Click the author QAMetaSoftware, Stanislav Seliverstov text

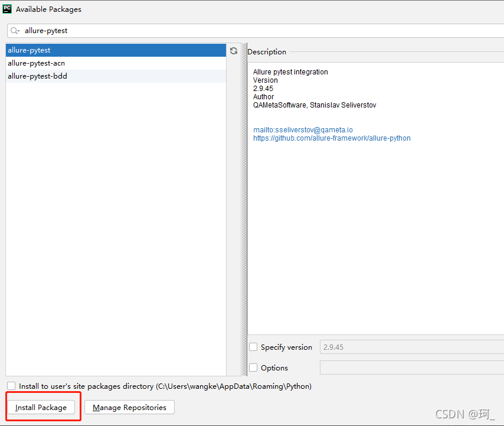(315, 105)
